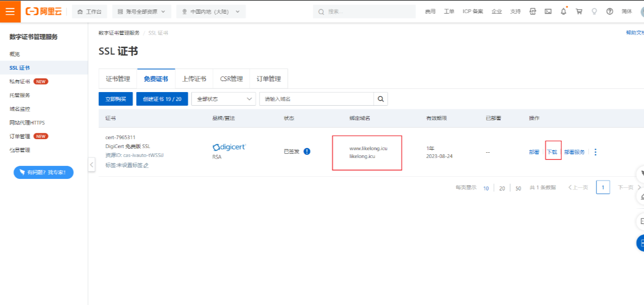Image resolution: width=644 pixels, height=305 pixels.
Task: Click the www.likelong.icu domain text
Action: pos(368,148)
